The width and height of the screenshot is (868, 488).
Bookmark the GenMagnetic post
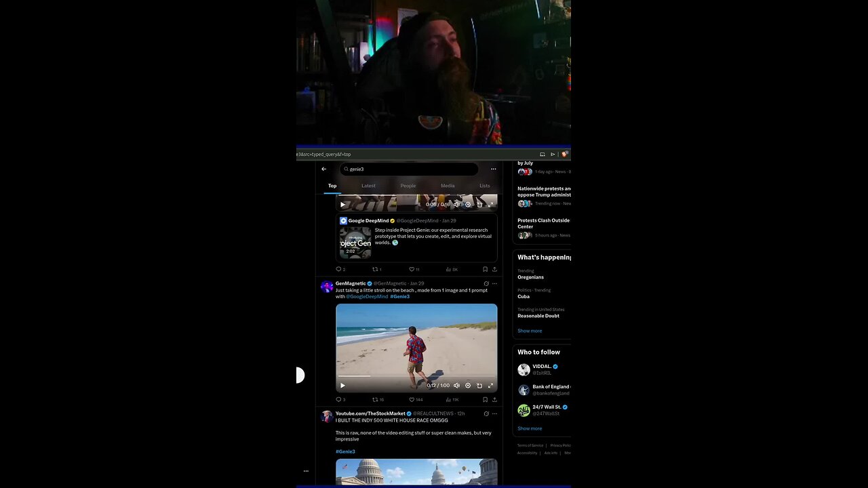[485, 400]
